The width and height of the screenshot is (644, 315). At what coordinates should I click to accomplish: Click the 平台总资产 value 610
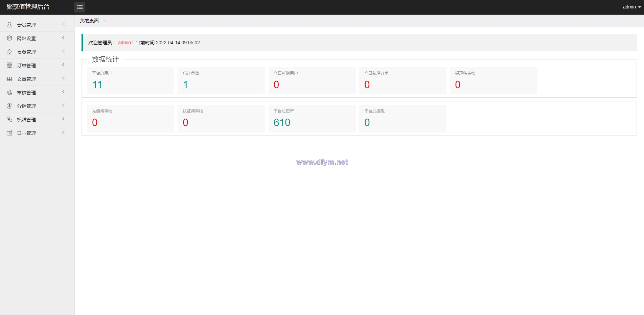coord(282,122)
